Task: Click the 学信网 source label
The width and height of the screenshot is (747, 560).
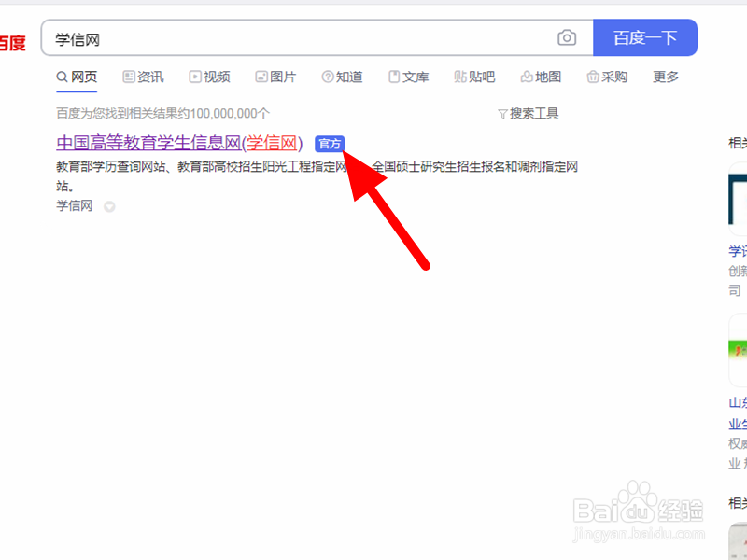Action: (75, 205)
